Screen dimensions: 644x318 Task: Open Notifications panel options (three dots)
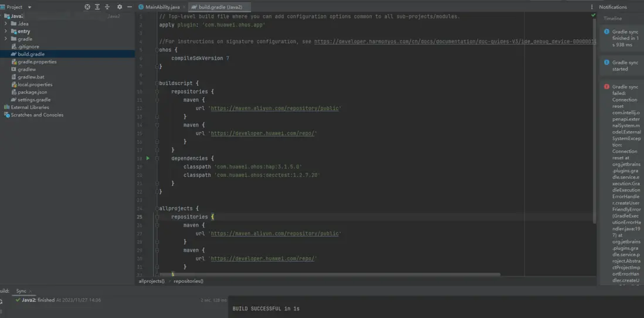click(x=592, y=7)
